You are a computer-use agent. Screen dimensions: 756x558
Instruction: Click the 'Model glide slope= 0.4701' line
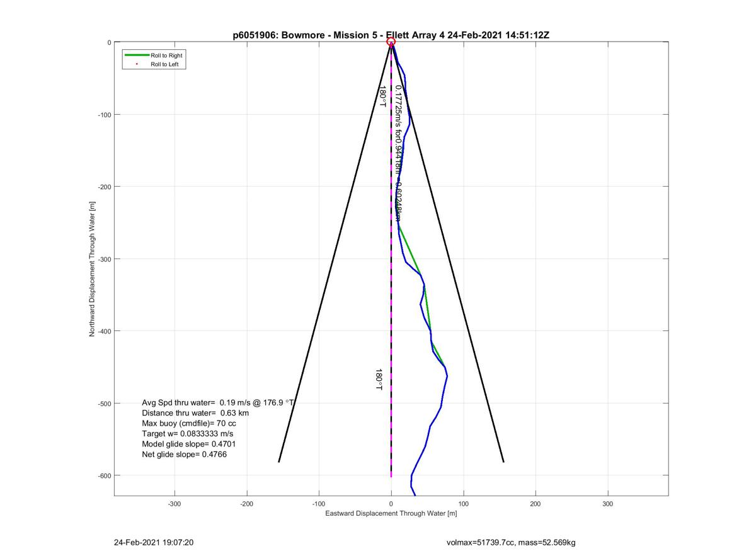(190, 444)
